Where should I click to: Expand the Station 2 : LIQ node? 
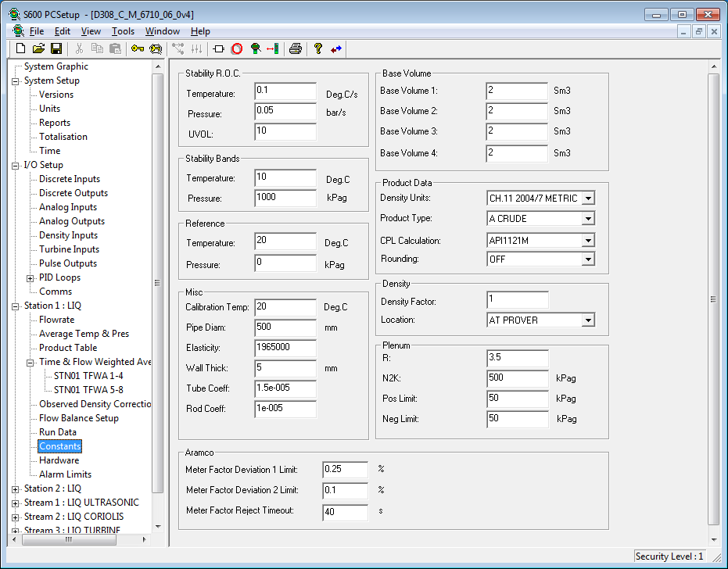(x=16, y=489)
